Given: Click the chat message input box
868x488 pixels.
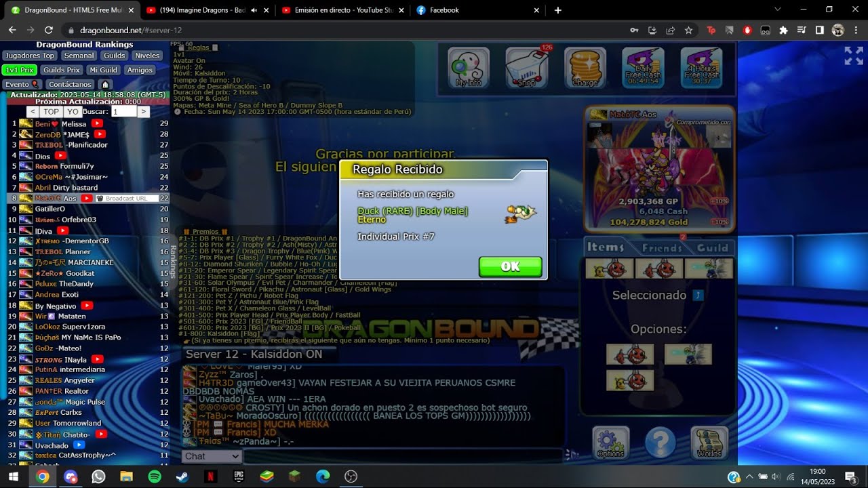Looking at the screenshot, I should click(403, 456).
